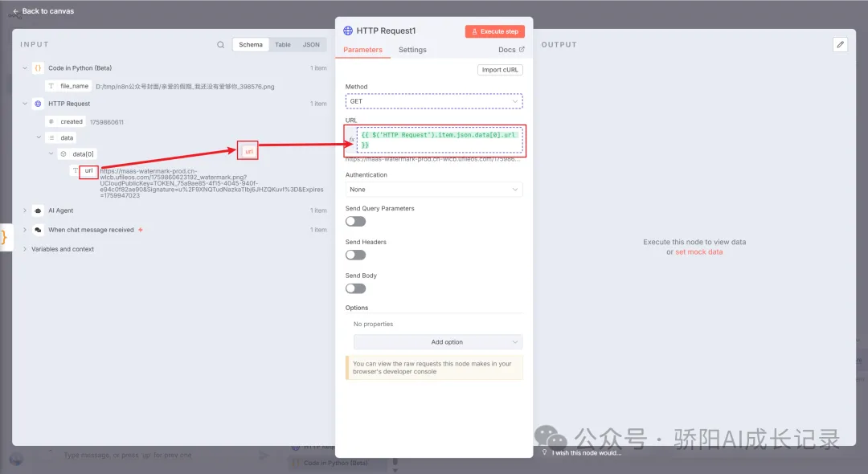The width and height of the screenshot is (868, 474).
Task: Click the long url value text in the input
Action: tap(211, 183)
